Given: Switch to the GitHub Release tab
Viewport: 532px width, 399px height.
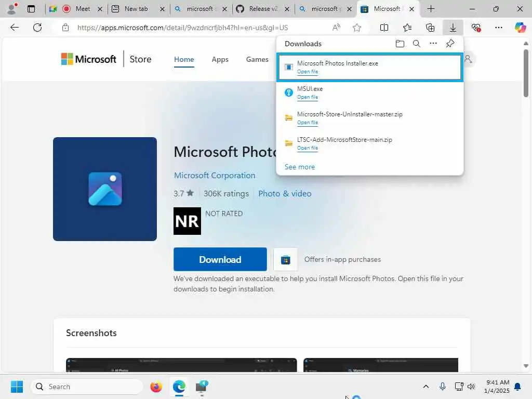Looking at the screenshot, I should 263,9.
